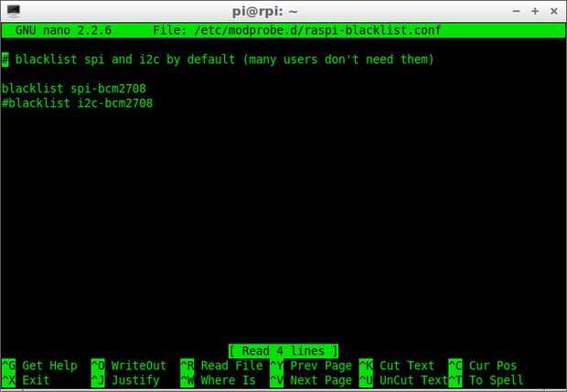Maximize the terminal window with plus button
The width and height of the screenshot is (567, 392).
coord(535,11)
